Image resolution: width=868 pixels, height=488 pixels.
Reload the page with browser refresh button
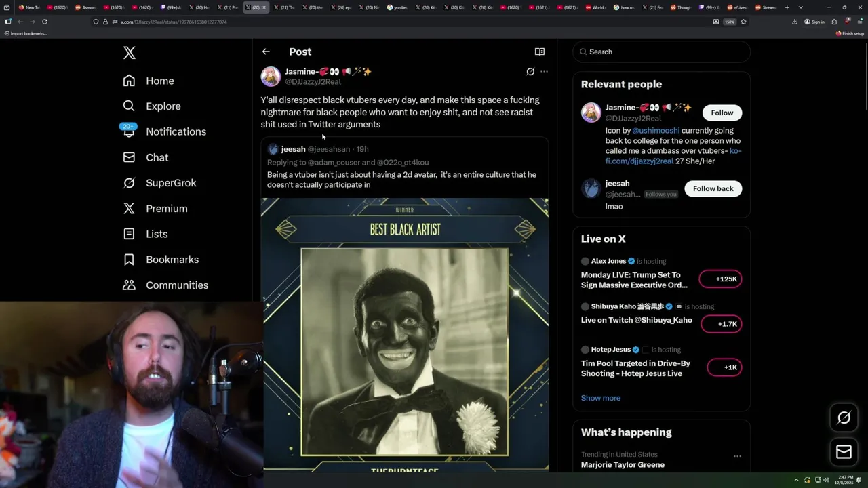45,22
